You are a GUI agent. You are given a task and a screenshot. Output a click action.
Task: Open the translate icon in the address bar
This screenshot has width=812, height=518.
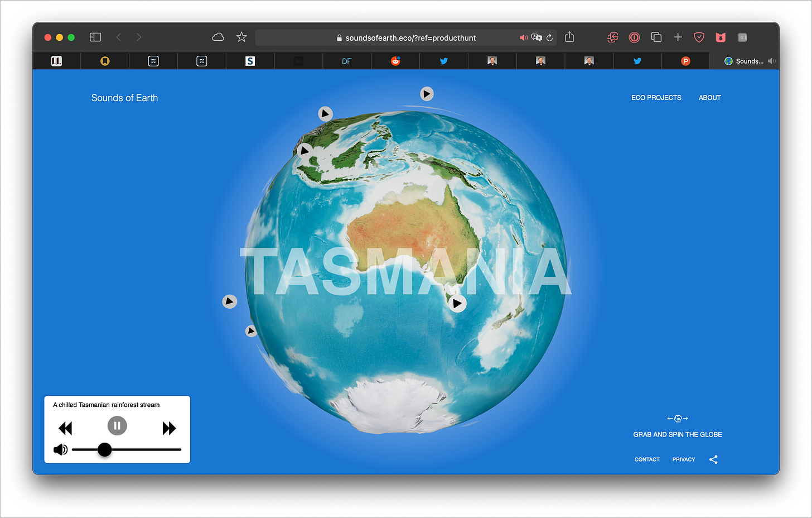point(536,38)
